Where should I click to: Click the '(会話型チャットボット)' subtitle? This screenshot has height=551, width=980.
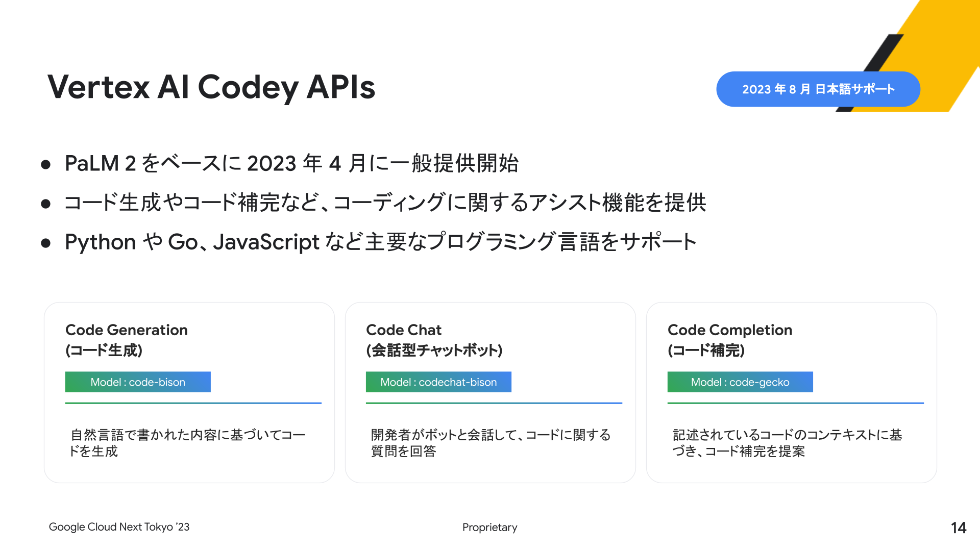coord(434,350)
